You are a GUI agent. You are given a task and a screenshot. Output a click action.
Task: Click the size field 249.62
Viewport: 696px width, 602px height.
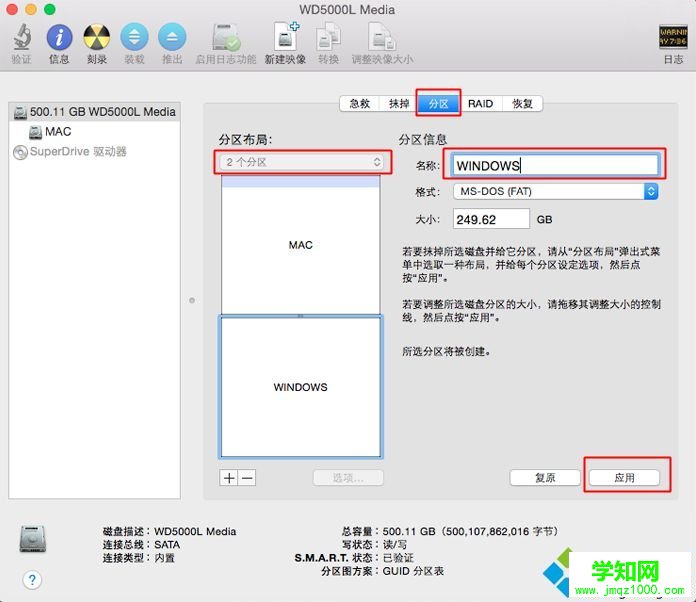tap(491, 219)
